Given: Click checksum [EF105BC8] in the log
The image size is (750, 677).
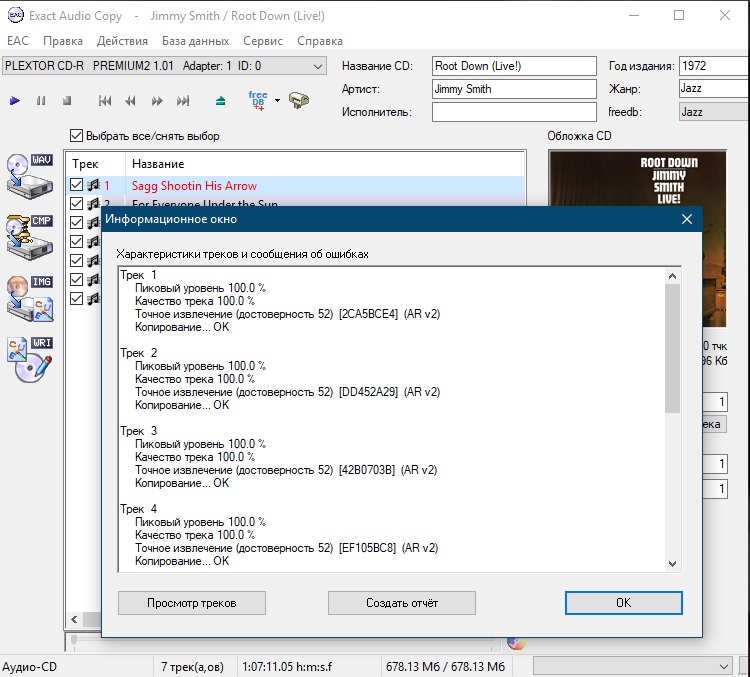Looking at the screenshot, I should pyautogui.click(x=367, y=548).
